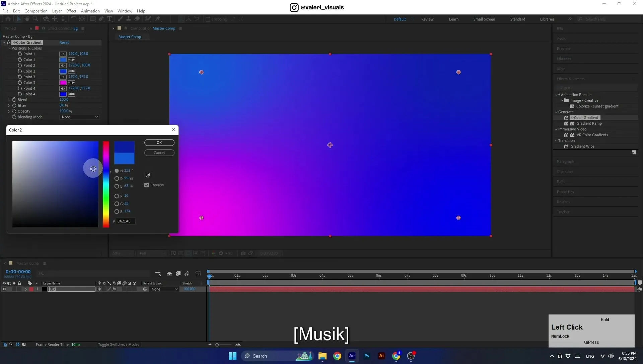This screenshot has width=643, height=364.
Task: Click the eyedropper in Color 2 dialog
Action: (148, 176)
